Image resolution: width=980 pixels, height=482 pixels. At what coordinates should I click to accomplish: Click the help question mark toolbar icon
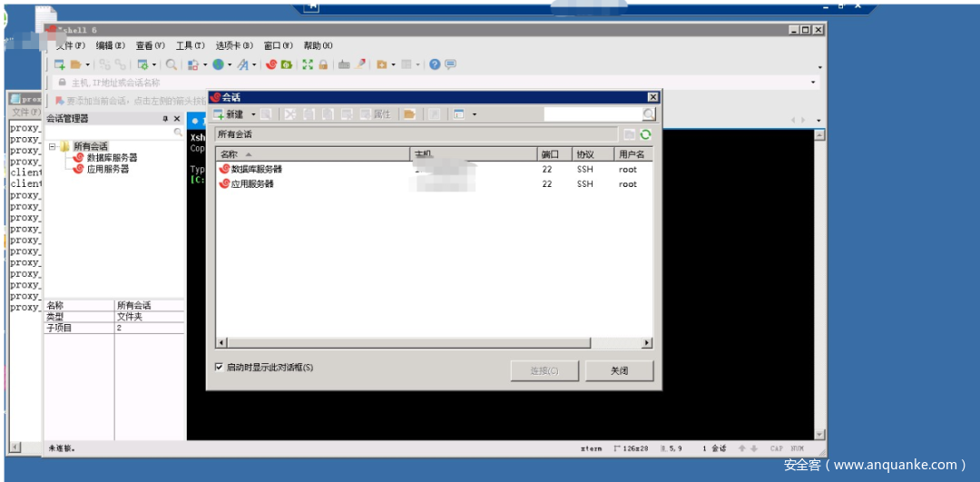tap(436, 64)
